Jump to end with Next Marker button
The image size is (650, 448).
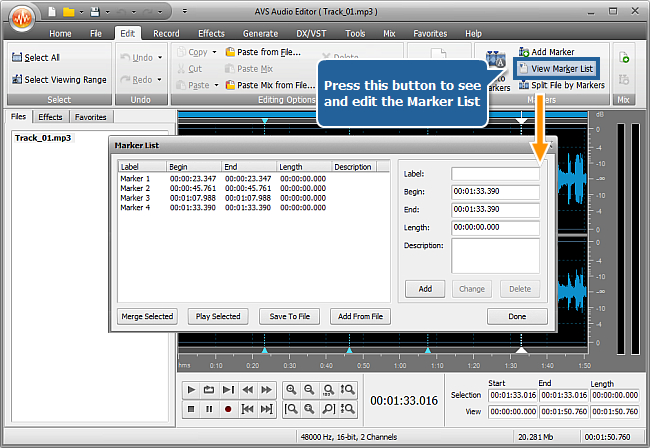[266, 409]
